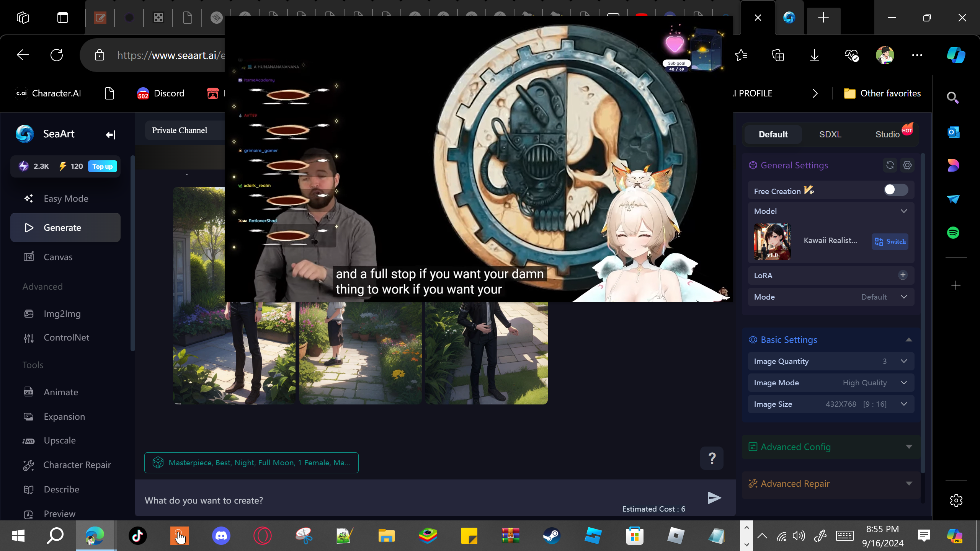Toggle the Free Creation switch
This screenshot has height=551, width=980.
[x=896, y=190]
